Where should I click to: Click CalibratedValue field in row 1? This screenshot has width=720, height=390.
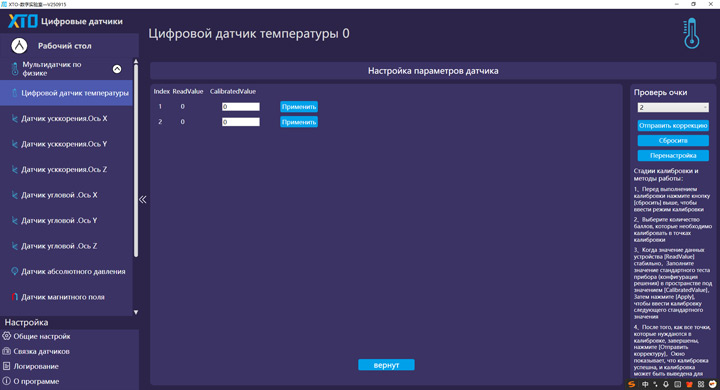(x=241, y=107)
